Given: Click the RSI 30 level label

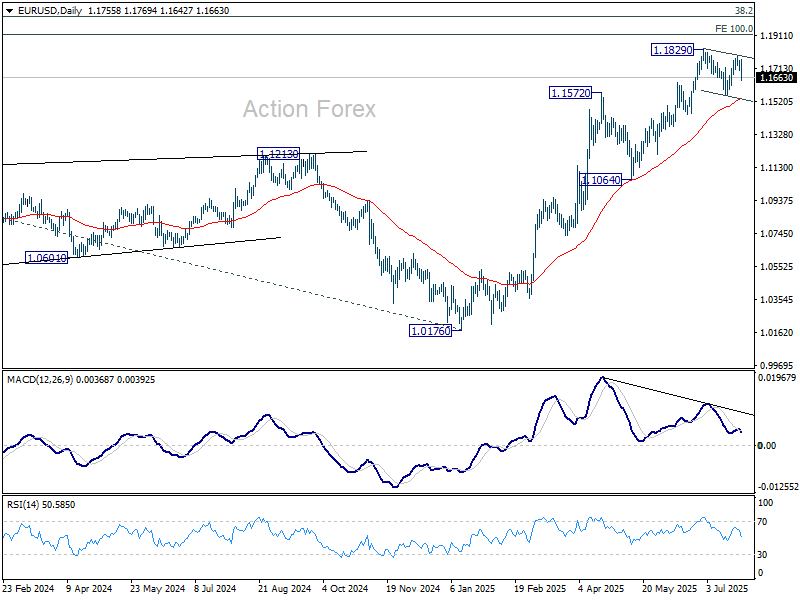Looking at the screenshot, I should pyautogui.click(x=762, y=554).
